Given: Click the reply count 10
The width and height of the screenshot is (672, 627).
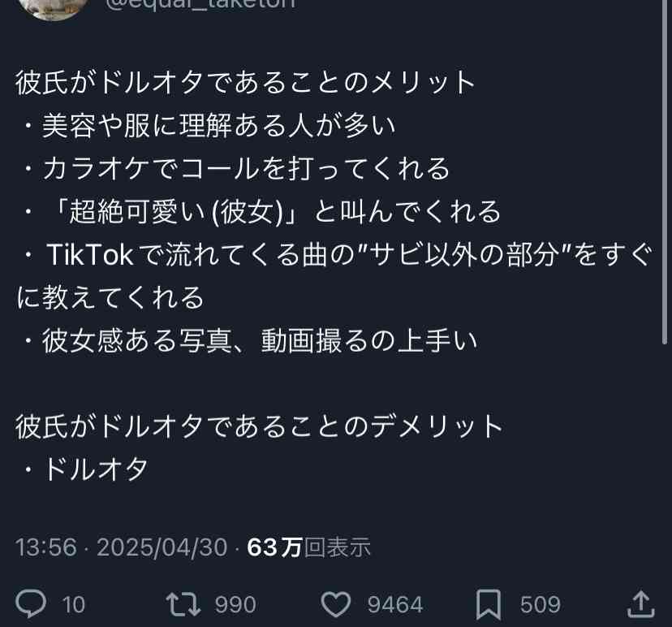Looking at the screenshot, I should [x=74, y=605].
